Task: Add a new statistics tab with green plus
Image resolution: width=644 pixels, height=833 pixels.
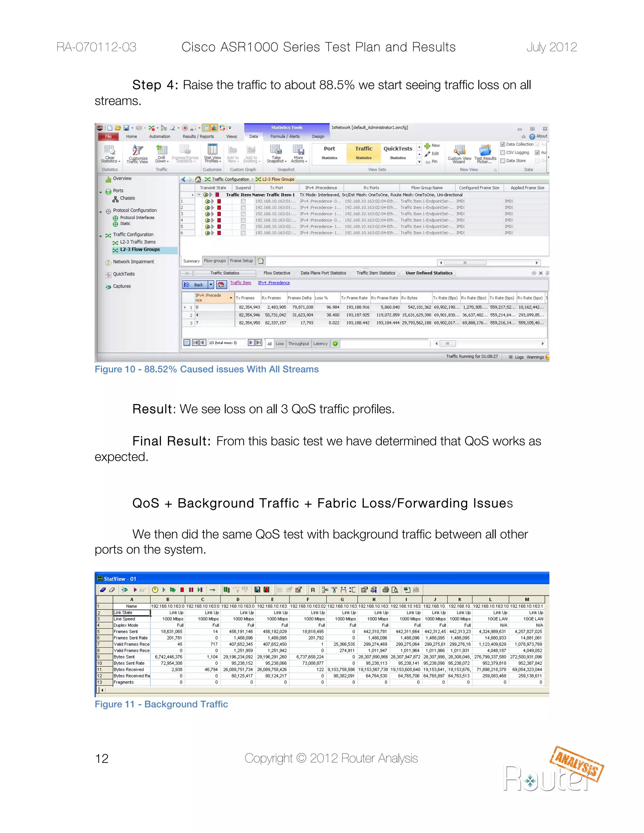Action: 335,344
